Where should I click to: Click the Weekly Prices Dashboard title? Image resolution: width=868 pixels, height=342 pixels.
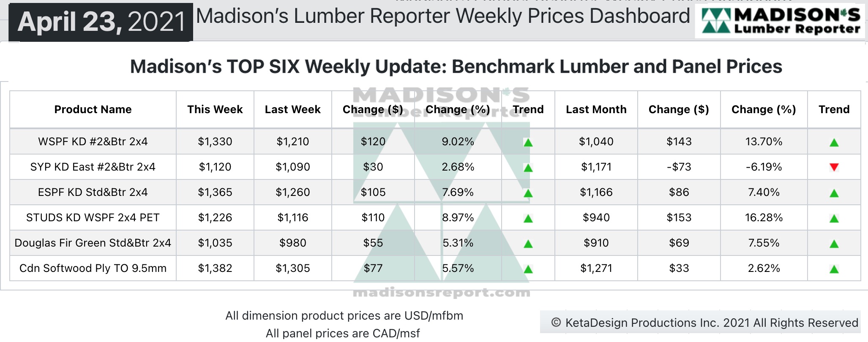coord(443,16)
